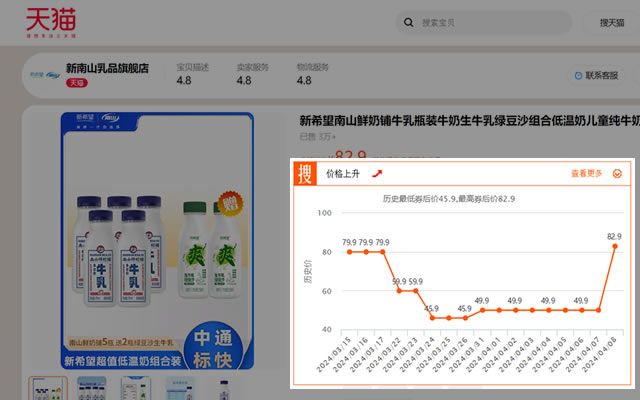Select the fifth product thumbnail with the single bottle
Viewport: 640px width, 400px height.
click(x=224, y=390)
